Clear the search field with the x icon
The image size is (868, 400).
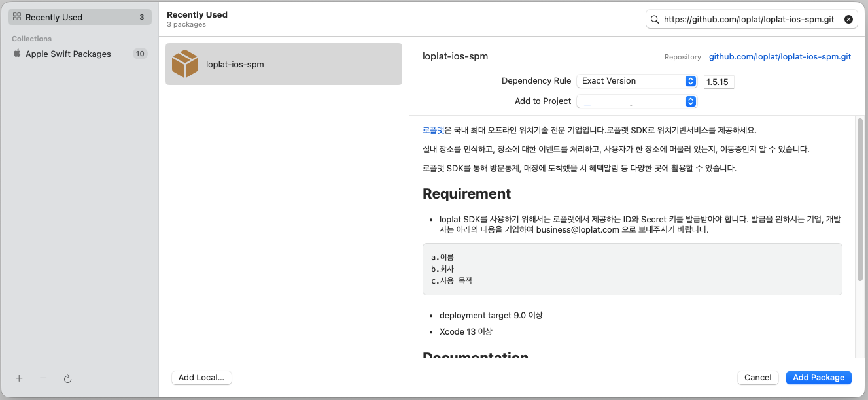click(848, 19)
